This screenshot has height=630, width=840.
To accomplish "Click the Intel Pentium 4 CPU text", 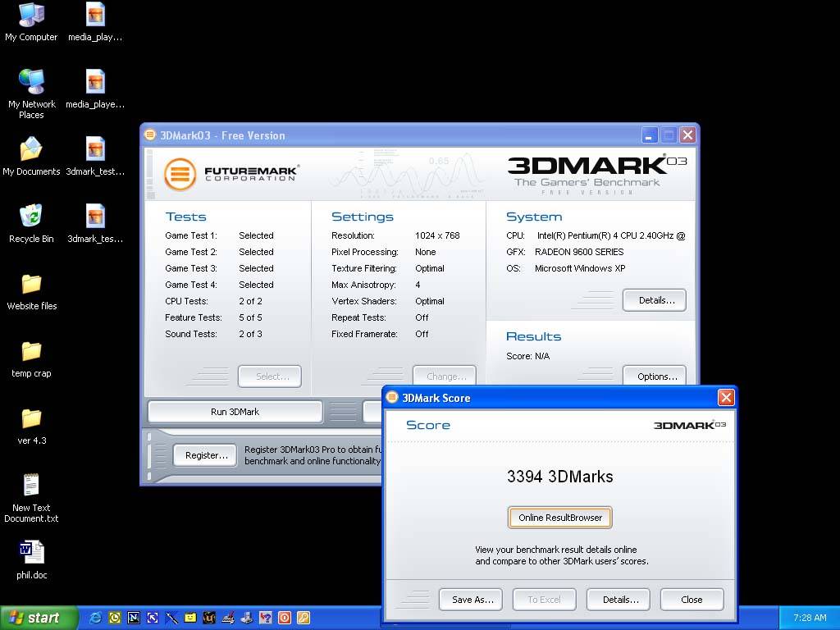I will point(611,235).
